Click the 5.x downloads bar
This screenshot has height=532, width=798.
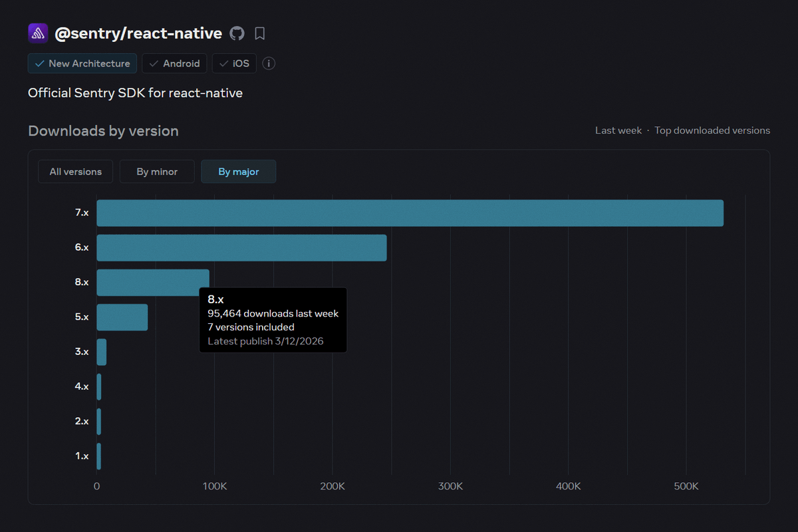(x=122, y=317)
